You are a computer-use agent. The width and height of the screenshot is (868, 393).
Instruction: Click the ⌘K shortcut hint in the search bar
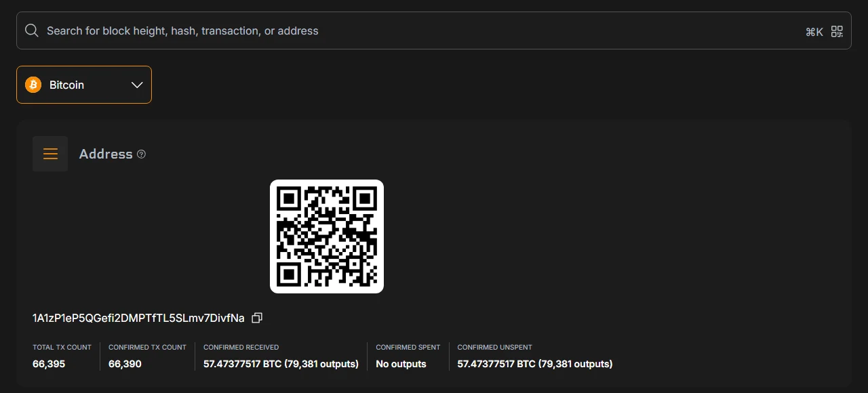814,31
